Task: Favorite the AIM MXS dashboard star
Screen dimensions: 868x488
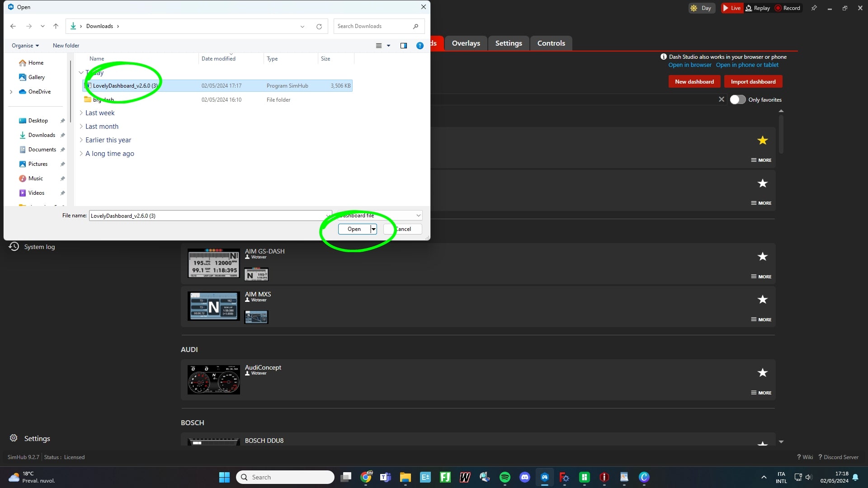Action: 763,300
